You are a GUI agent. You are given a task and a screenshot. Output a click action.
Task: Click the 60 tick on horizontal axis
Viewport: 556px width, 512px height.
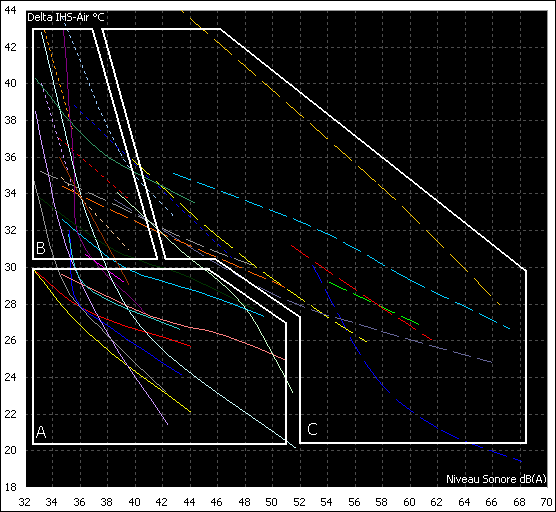pos(409,502)
